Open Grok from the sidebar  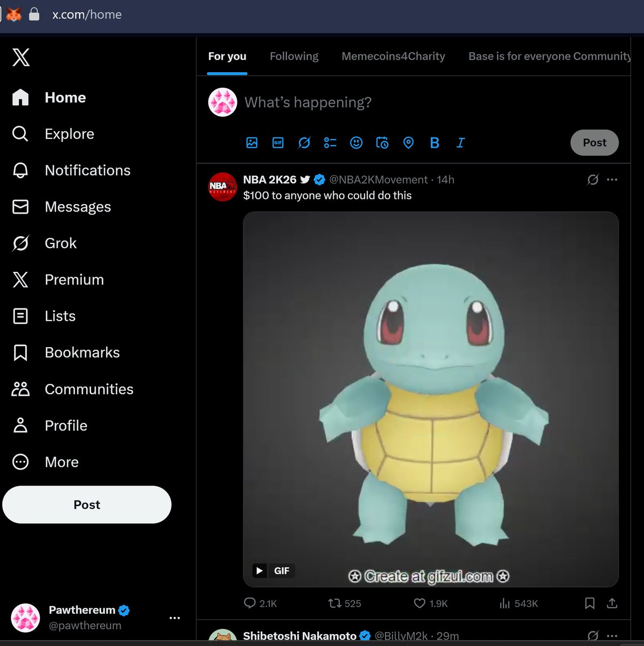[44, 243]
